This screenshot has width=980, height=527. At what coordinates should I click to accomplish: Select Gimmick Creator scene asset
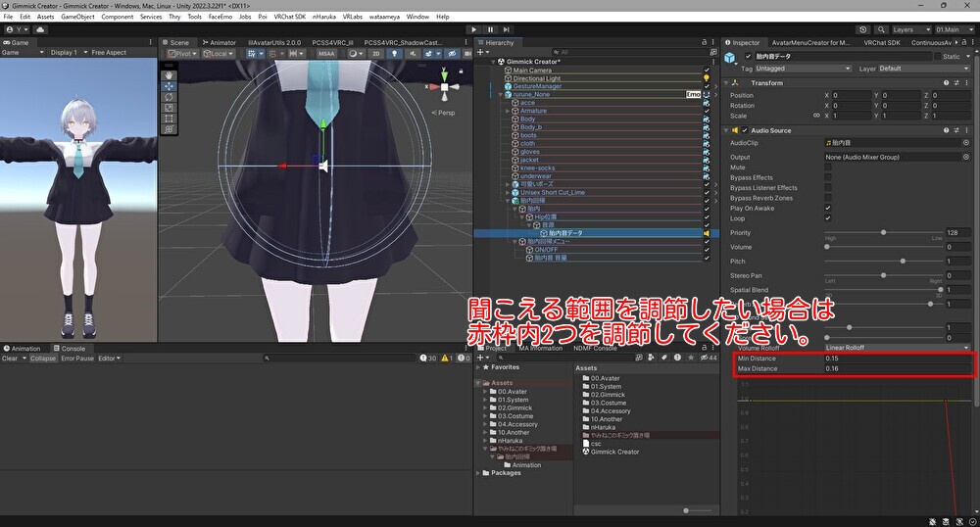(615, 452)
